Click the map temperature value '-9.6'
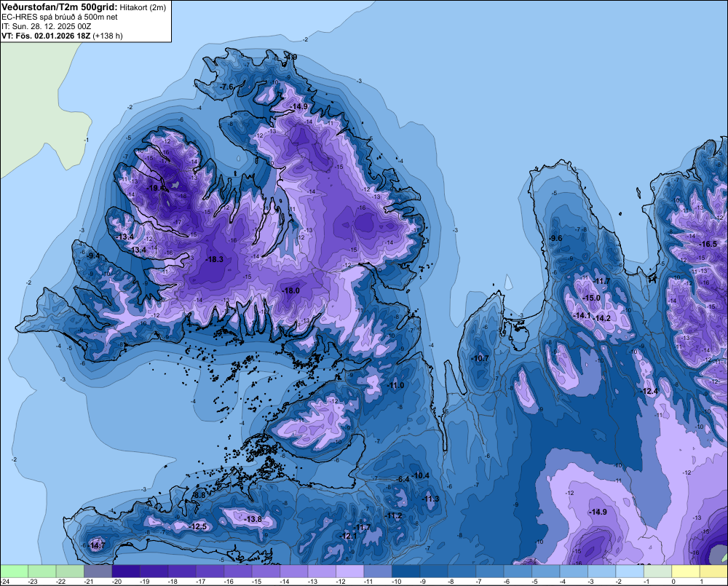 click(555, 238)
